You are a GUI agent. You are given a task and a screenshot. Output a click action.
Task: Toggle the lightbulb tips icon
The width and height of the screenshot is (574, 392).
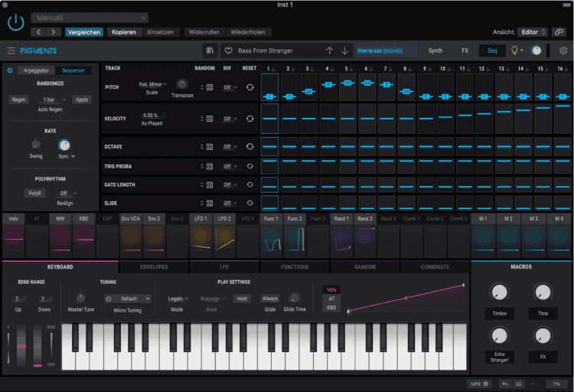click(514, 51)
